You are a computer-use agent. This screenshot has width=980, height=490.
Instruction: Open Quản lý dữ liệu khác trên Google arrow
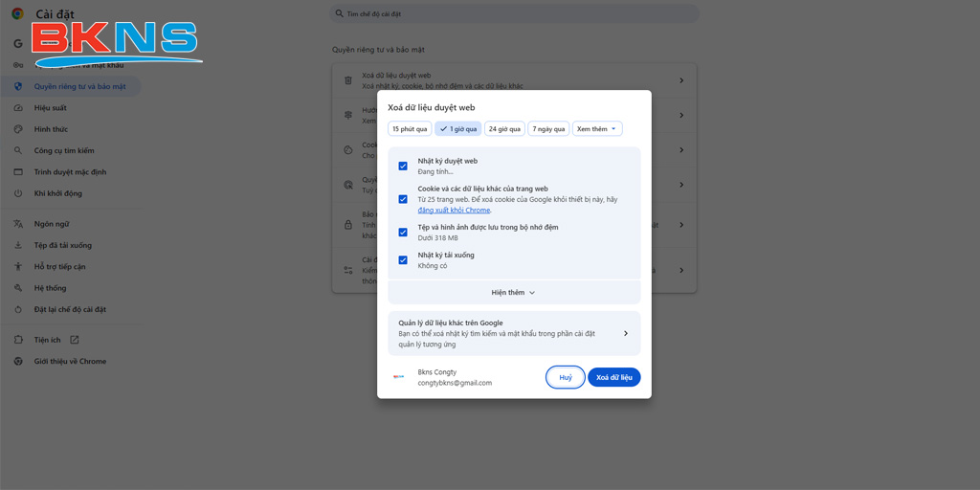coord(626,333)
